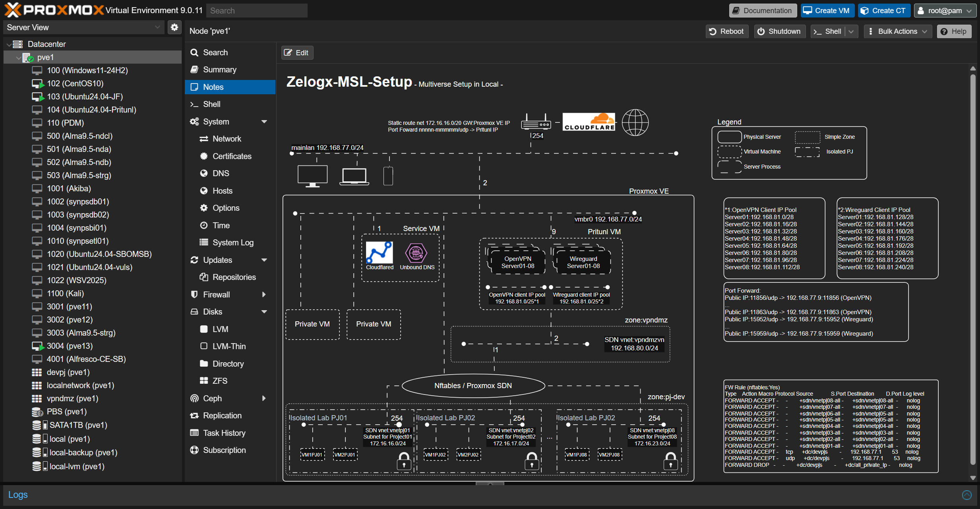Click the Edit button above the notes
Viewport: 980px width, 509px height.
296,52
